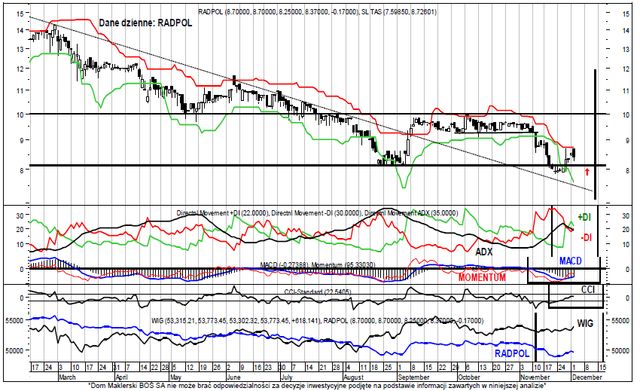
Task: Click the red '-DI' label
Action: pyautogui.click(x=587, y=237)
